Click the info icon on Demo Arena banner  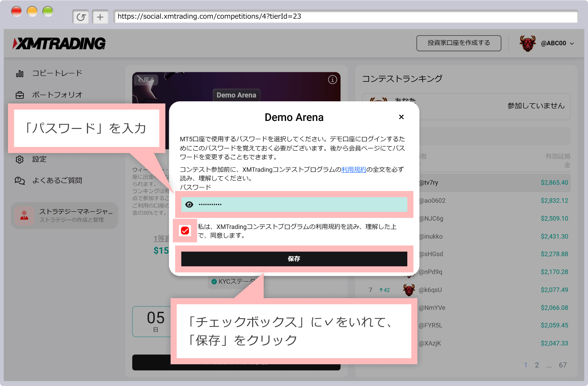[x=333, y=80]
